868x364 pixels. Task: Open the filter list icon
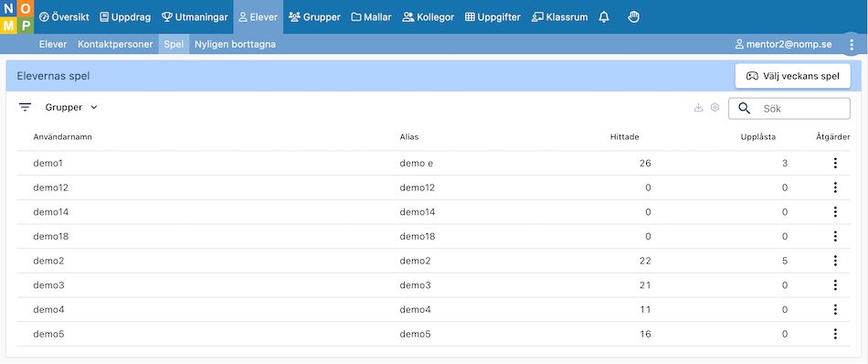pos(25,108)
